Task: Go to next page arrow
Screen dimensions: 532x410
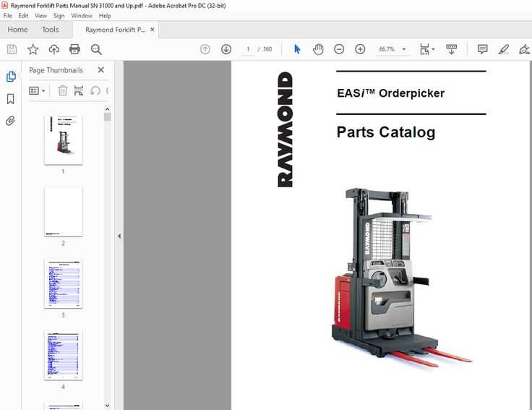Action: pos(226,50)
